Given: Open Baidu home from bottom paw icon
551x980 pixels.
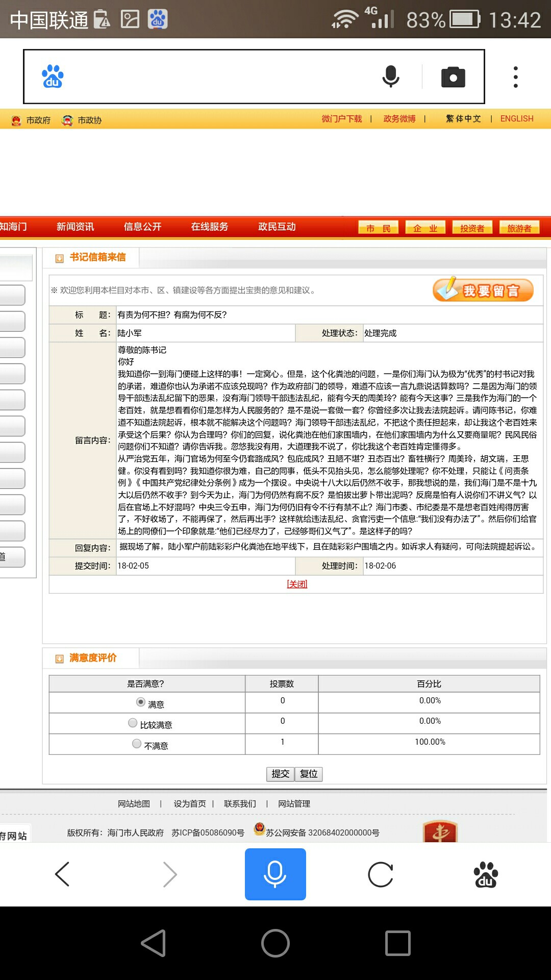Looking at the screenshot, I should pyautogui.click(x=486, y=874).
